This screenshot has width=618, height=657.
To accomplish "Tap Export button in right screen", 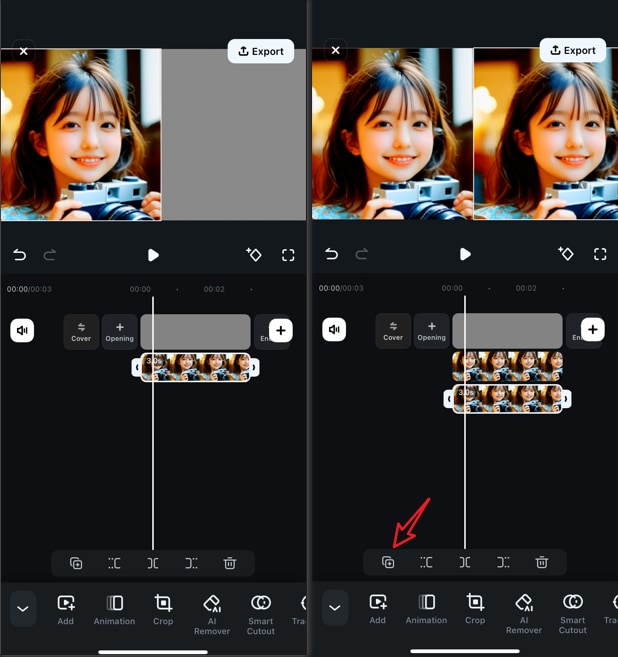I will pos(572,50).
